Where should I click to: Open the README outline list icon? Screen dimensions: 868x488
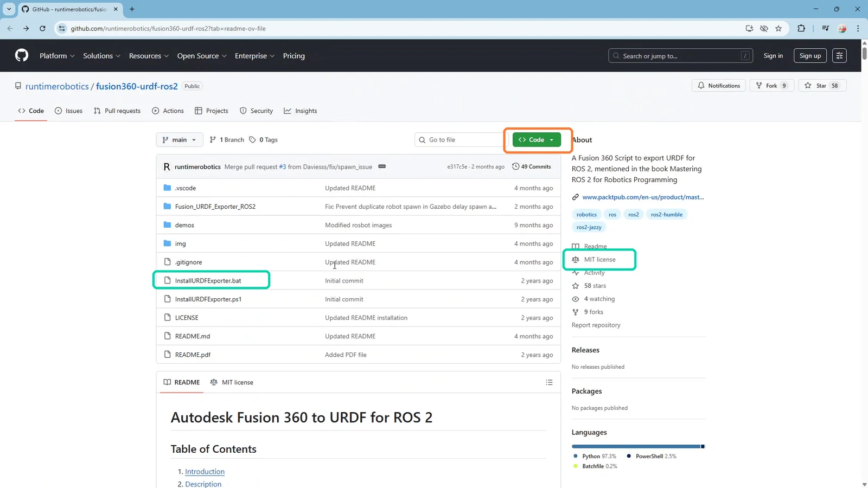(549, 382)
